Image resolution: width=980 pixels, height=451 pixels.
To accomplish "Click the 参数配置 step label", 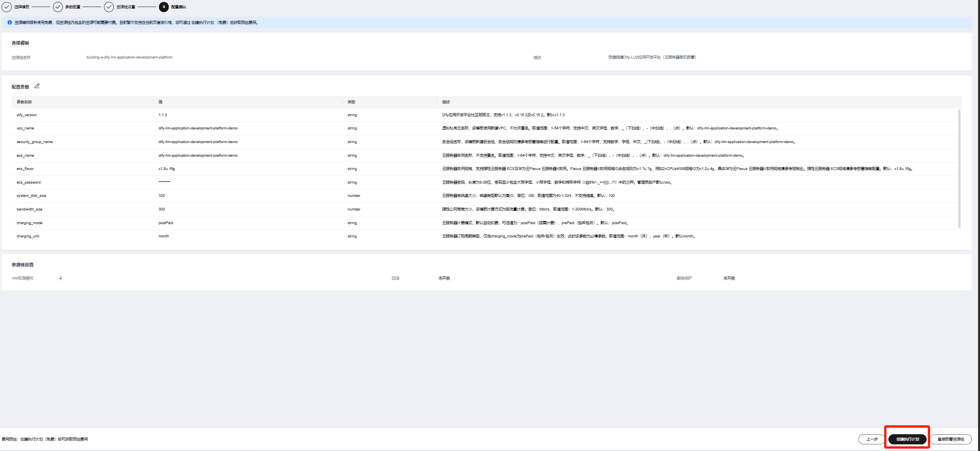I will click(73, 7).
